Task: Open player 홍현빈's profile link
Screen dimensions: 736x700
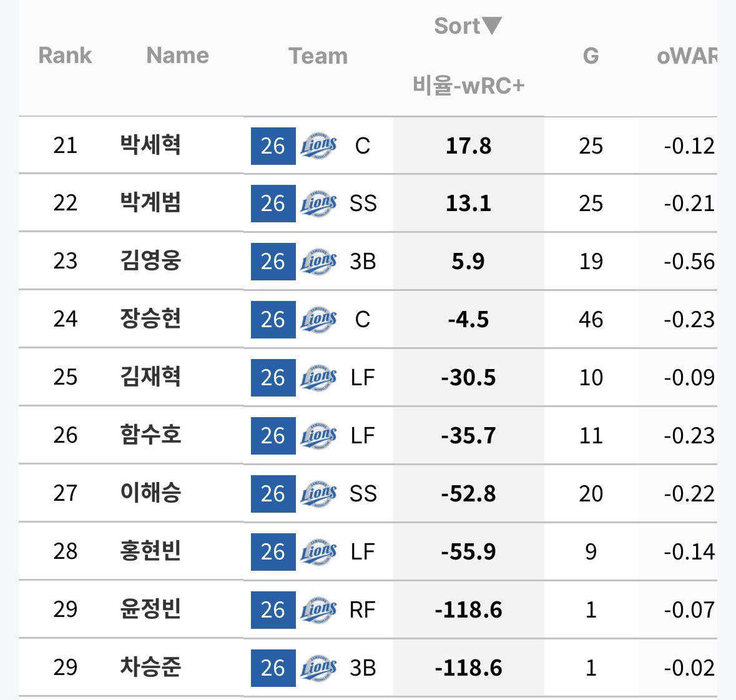Action: coord(150,551)
